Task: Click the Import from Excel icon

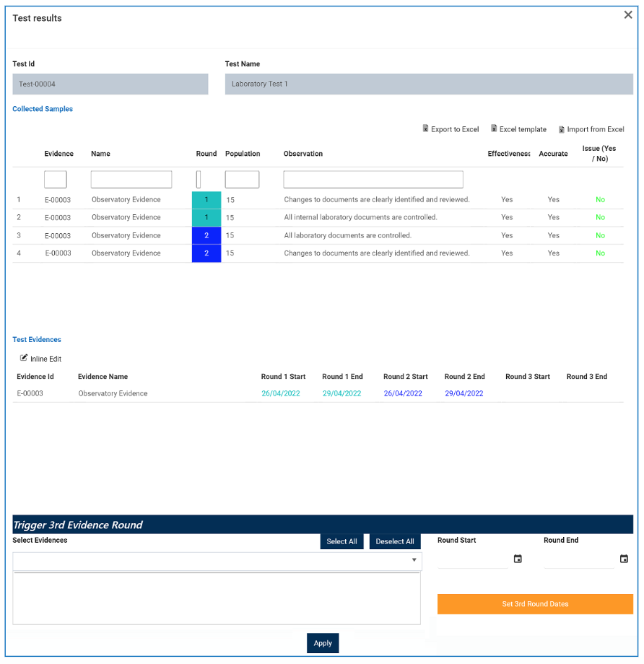Action: (x=562, y=129)
